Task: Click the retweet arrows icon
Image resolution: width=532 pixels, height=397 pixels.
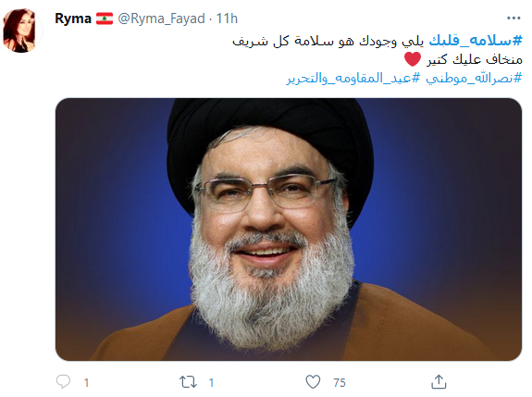Action: tap(188, 382)
